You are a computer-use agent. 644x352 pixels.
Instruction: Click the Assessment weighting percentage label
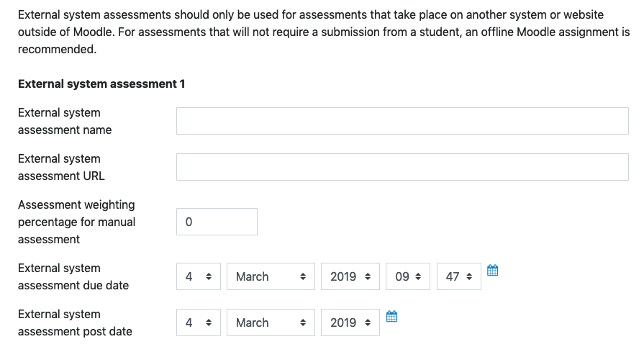pos(77,222)
